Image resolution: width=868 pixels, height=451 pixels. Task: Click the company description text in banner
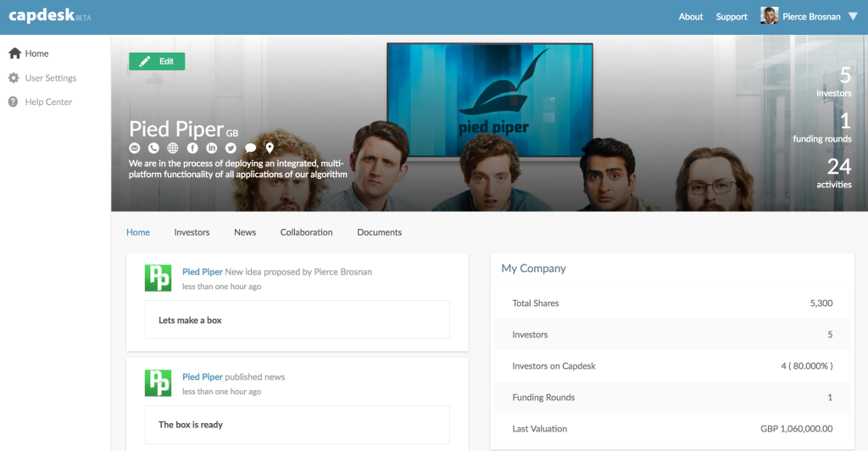[x=238, y=169]
